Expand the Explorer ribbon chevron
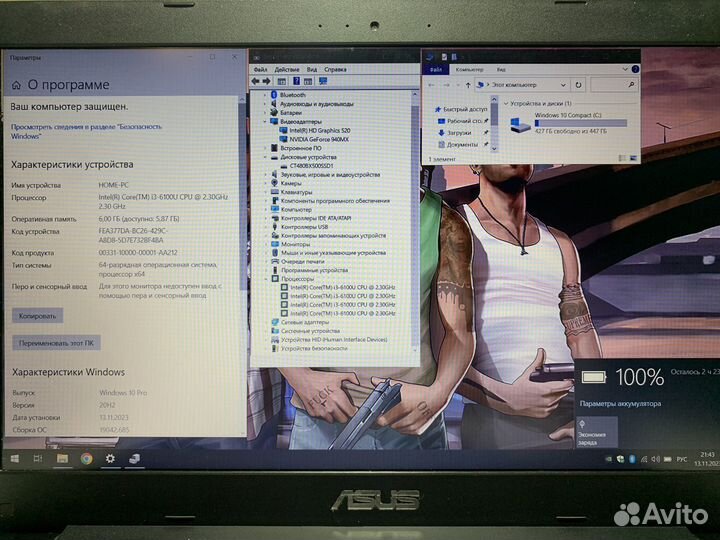 pyautogui.click(x=624, y=69)
